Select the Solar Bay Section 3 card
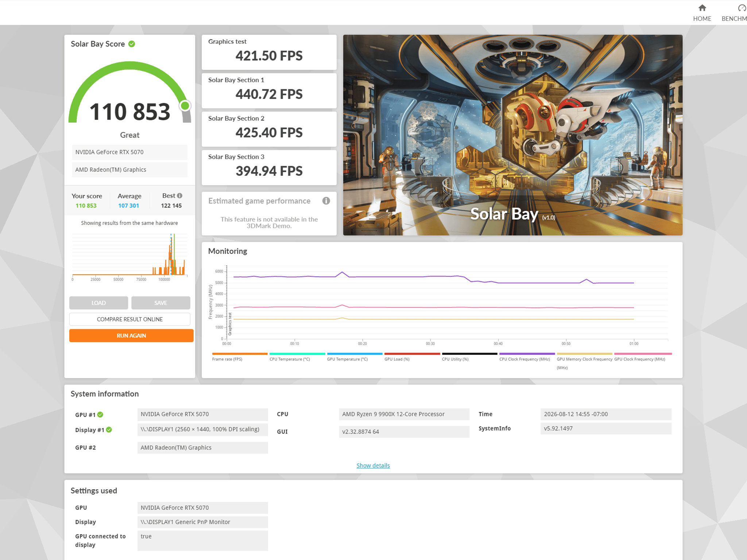This screenshot has width=747, height=560. 269,168
